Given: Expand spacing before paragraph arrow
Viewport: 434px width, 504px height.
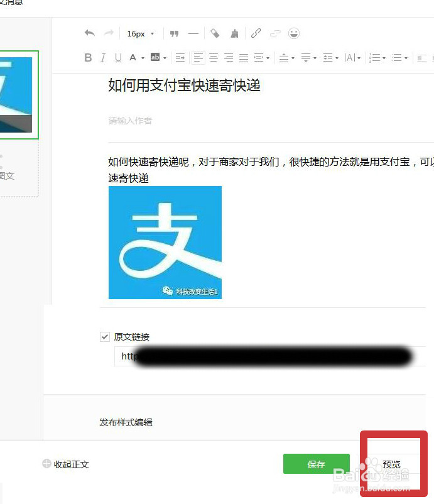Looking at the screenshot, I should (x=293, y=58).
